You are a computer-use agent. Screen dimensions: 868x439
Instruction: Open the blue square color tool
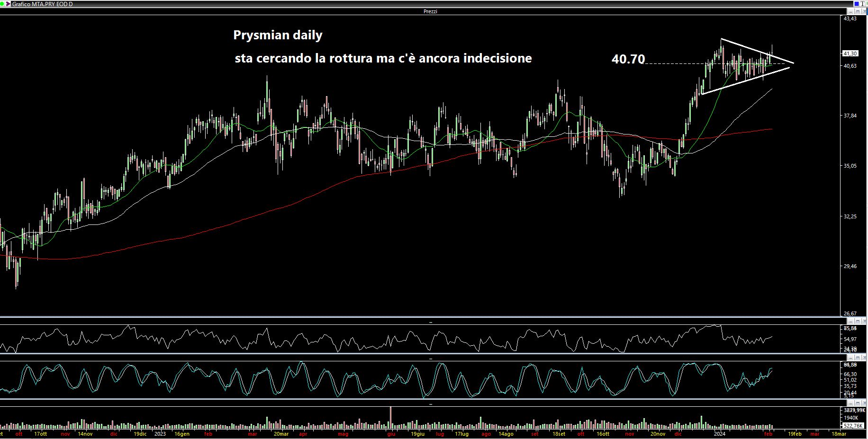[x=857, y=4]
